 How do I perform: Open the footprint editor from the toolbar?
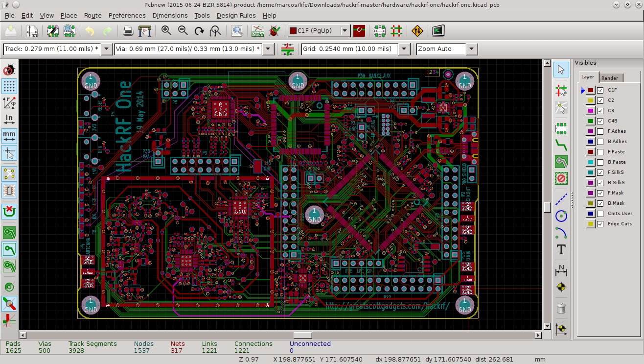click(x=51, y=31)
